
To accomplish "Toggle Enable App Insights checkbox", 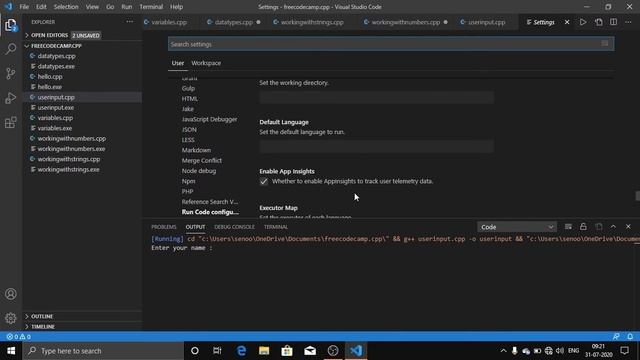I will click(x=264, y=182).
